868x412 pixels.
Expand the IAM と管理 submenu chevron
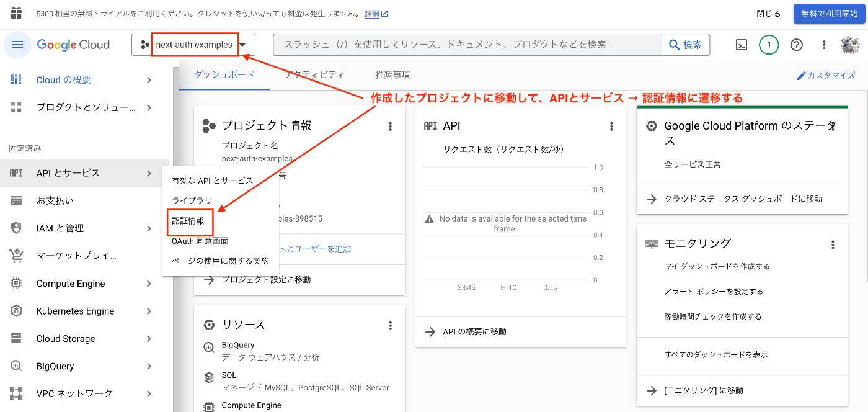(149, 228)
